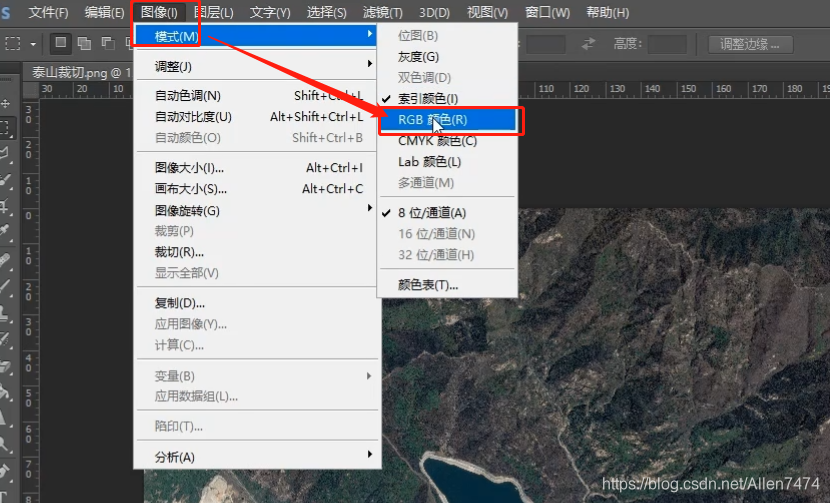
Task: Click the Subtract from Selection icon
Action: point(105,43)
